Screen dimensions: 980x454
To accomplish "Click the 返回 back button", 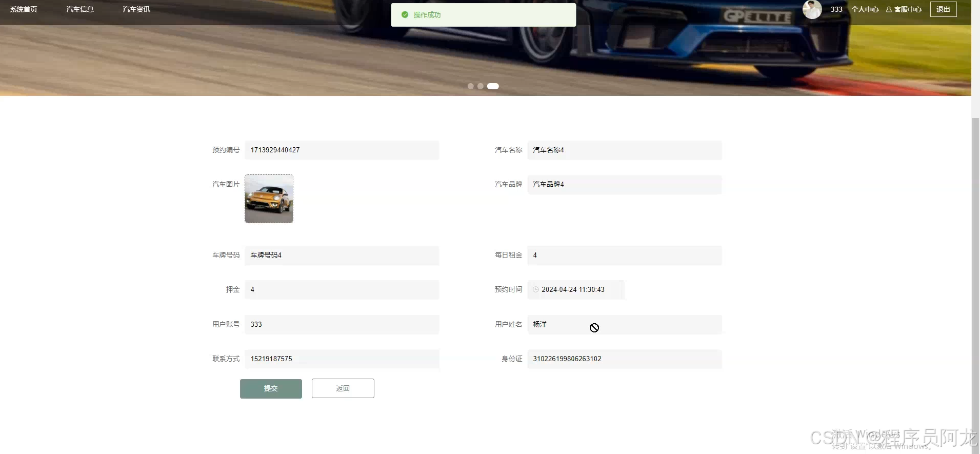I will click(x=343, y=388).
